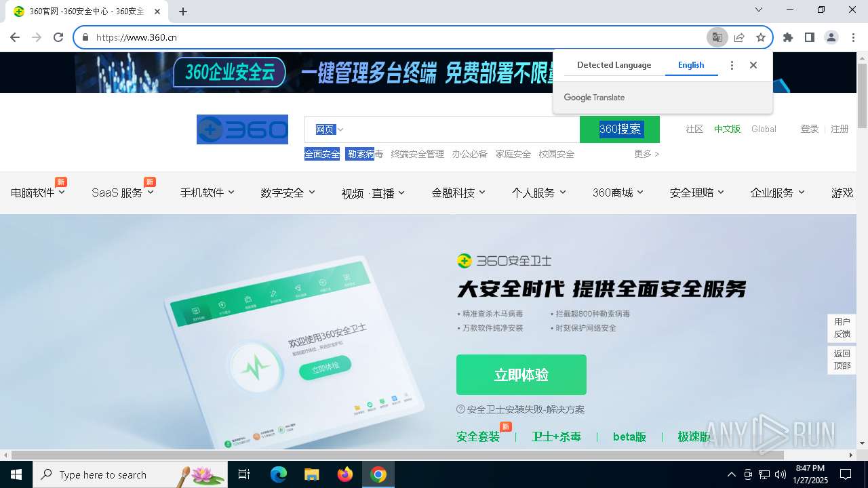868x488 pixels.
Task: Close the 360官网 tab
Action: (x=157, y=11)
